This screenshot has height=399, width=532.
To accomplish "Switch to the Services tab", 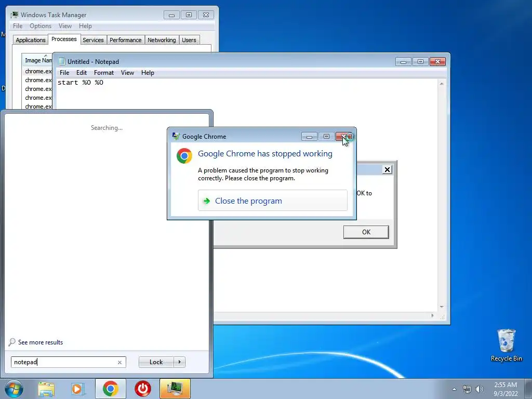I will coord(93,40).
